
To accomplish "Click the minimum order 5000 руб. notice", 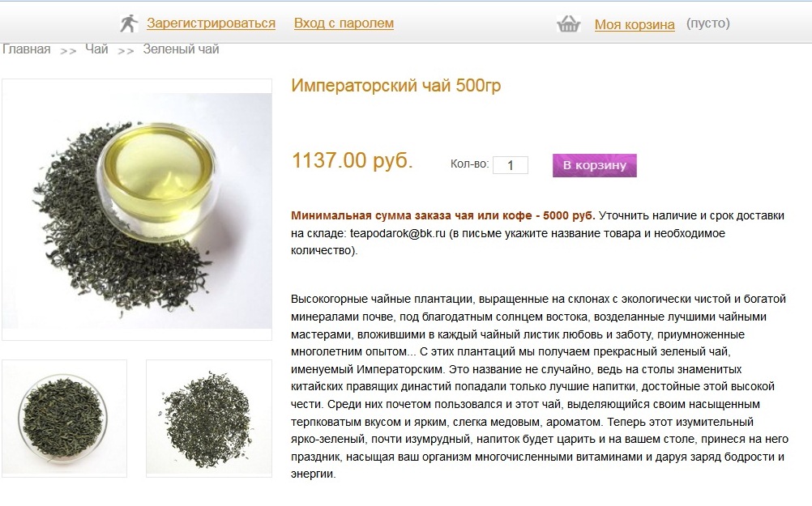I will 442,215.
